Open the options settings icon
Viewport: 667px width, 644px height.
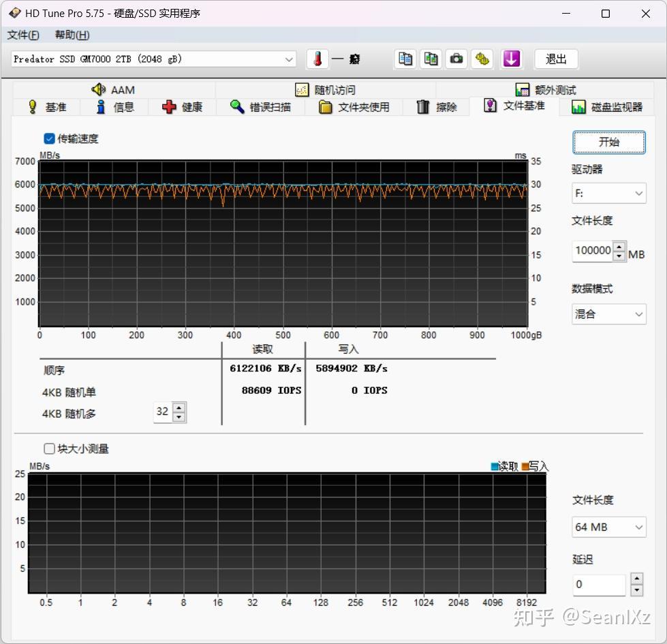tap(482, 59)
